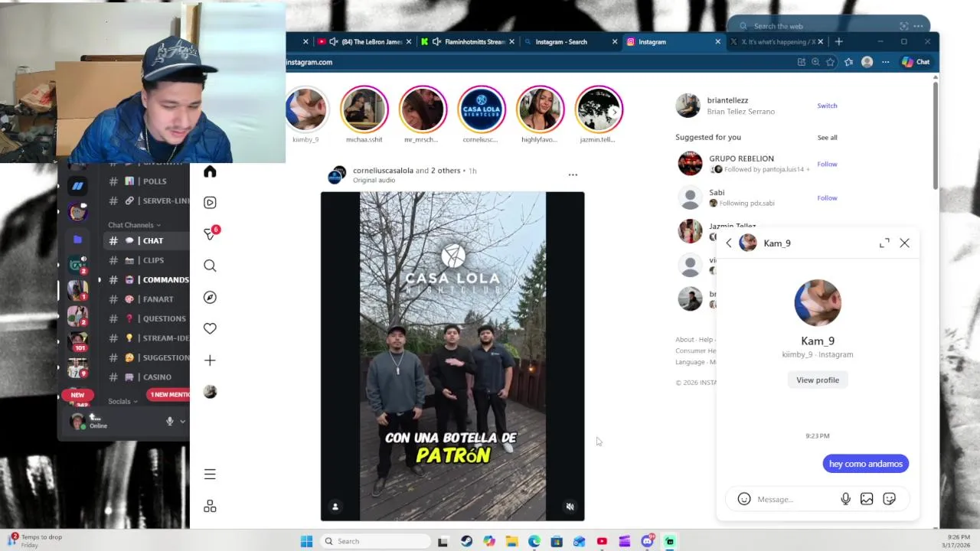Screen dimensions: 980x551
Task: Click the Message input field
Action: [793, 499]
